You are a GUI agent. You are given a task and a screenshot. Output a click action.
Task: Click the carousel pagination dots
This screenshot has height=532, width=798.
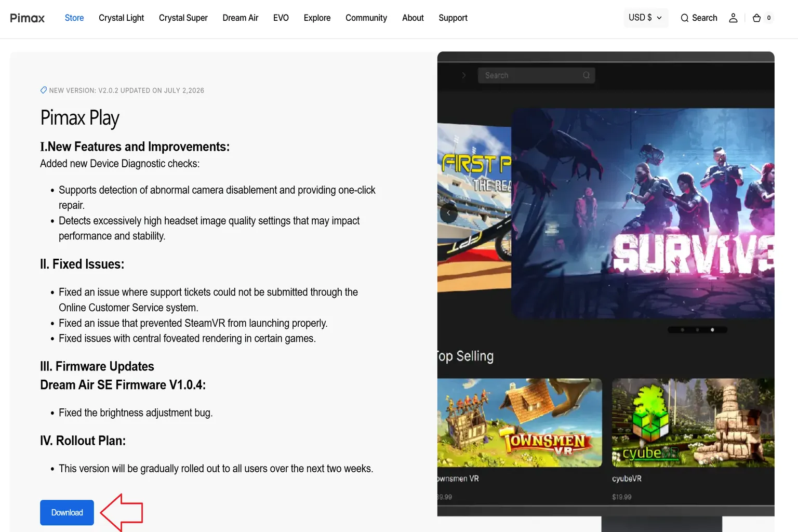tap(697, 330)
